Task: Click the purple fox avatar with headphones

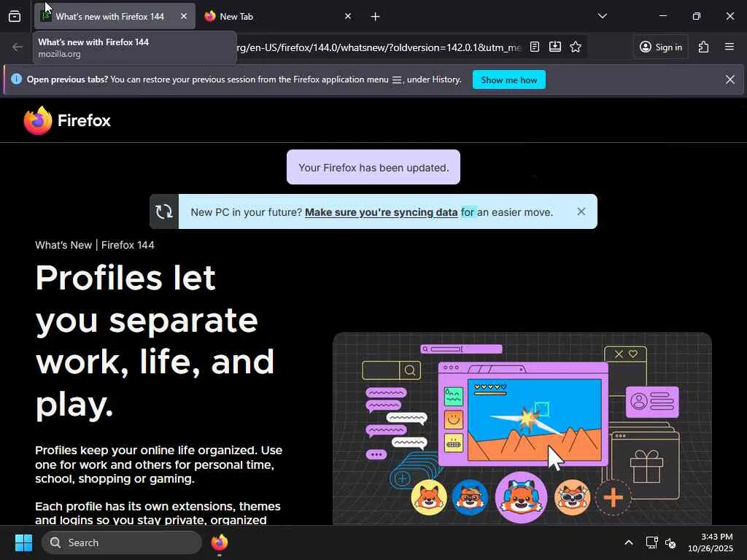Action: (x=521, y=497)
